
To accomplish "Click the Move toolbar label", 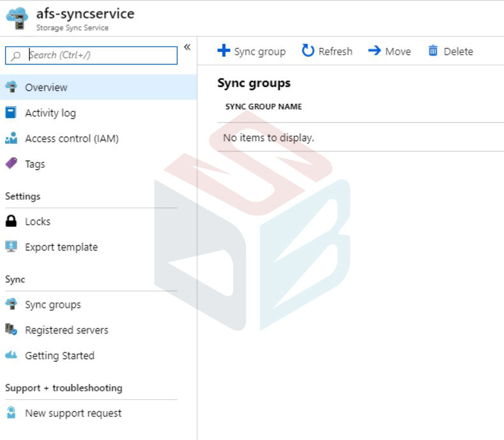I will 398,51.
